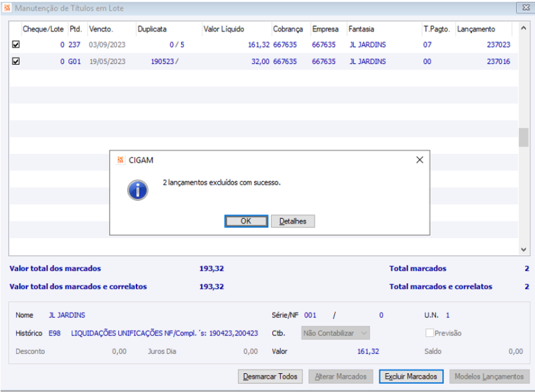Viewport: 535px width, 392px height.
Task: Click the U.N. value 1
Action: [447, 315]
